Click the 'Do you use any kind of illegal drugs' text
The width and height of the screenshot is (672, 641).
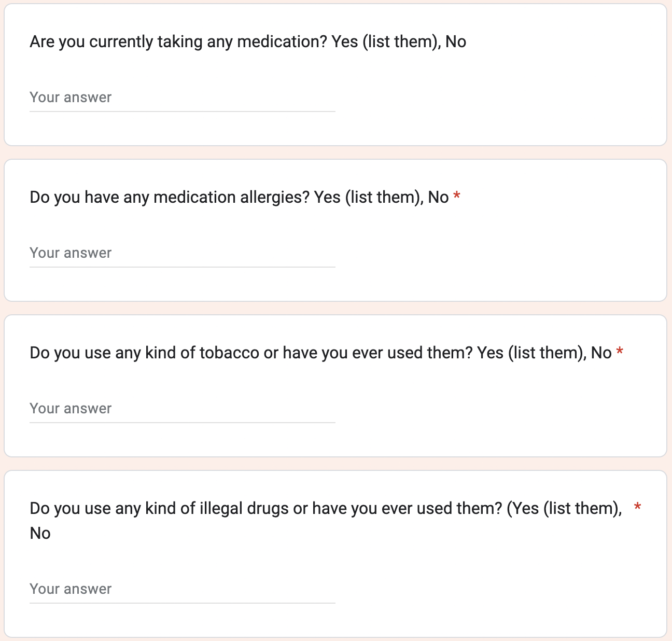(159, 508)
